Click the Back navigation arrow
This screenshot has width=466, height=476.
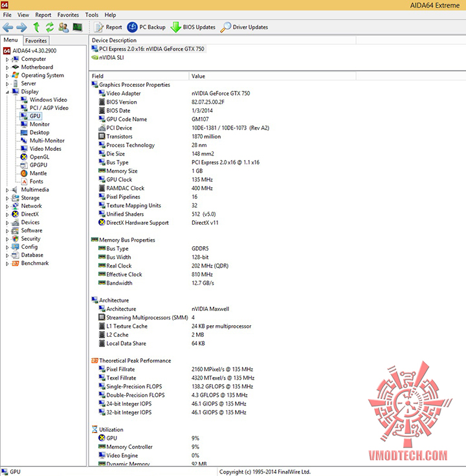[8, 28]
